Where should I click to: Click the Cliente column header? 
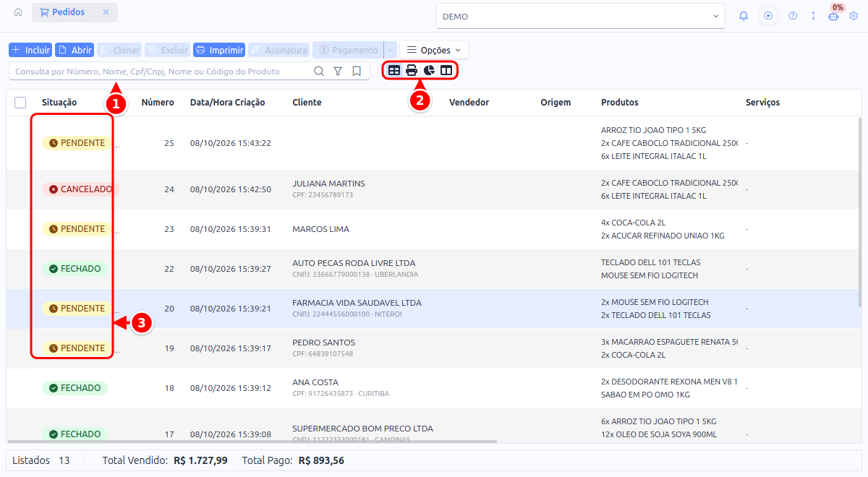307,103
